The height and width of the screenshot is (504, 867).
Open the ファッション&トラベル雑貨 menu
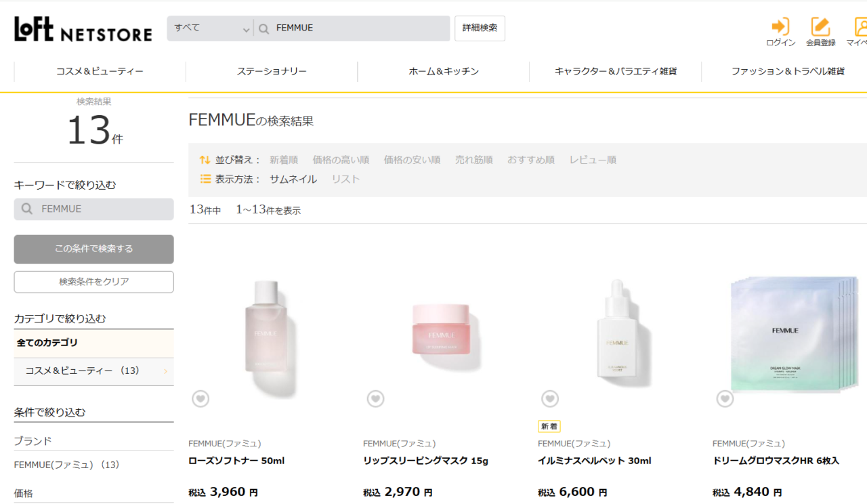pyautogui.click(x=788, y=71)
